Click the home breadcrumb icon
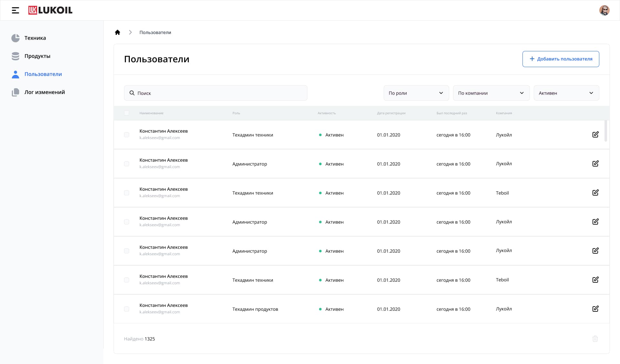Image resolution: width=620 pixels, height=364 pixels. click(x=118, y=32)
